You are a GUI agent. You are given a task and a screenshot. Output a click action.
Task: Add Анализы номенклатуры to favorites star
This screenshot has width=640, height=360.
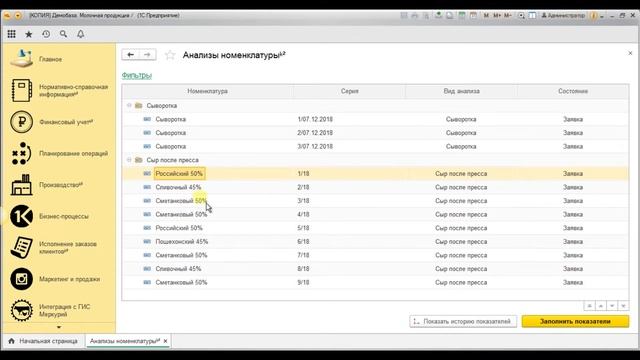click(170, 55)
